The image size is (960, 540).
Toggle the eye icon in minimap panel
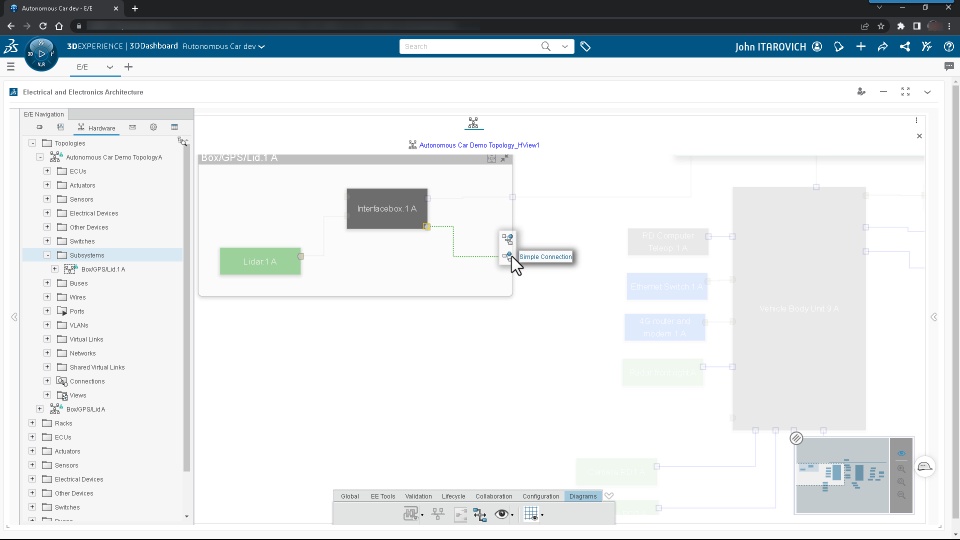pos(901,454)
